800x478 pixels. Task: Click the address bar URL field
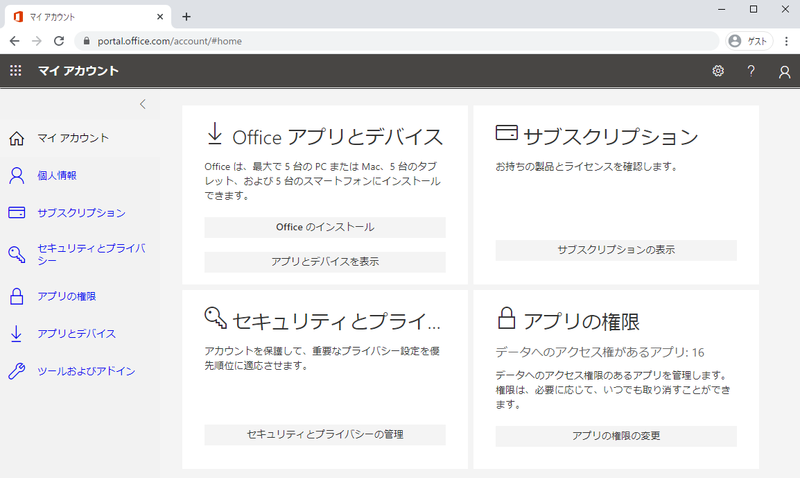(x=397, y=41)
